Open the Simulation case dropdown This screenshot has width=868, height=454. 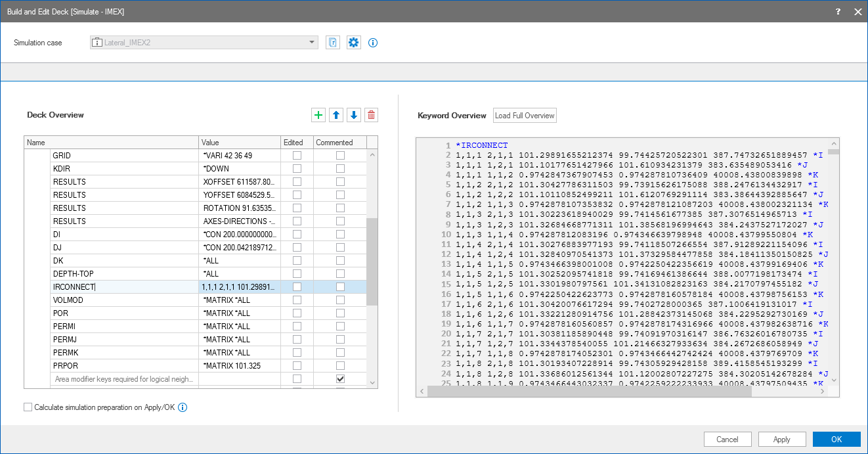pos(312,43)
